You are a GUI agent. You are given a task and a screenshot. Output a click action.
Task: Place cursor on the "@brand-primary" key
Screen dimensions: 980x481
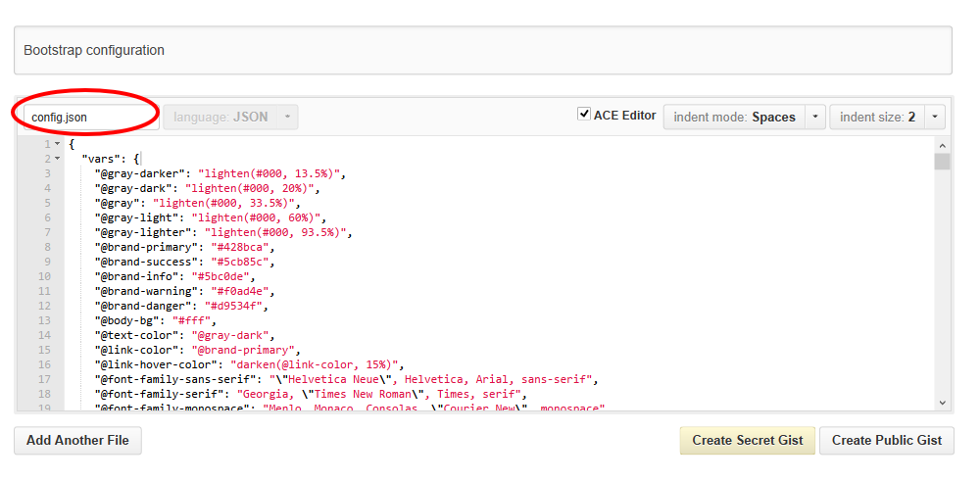point(136,247)
